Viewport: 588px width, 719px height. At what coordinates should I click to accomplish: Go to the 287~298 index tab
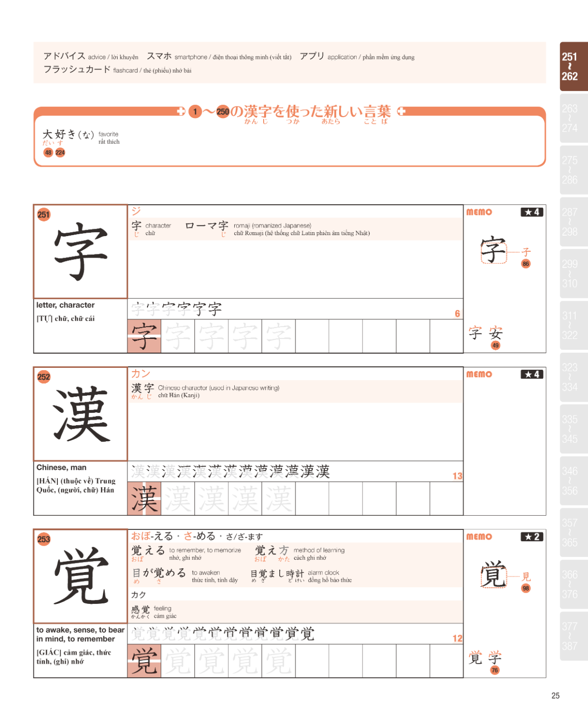click(574, 222)
